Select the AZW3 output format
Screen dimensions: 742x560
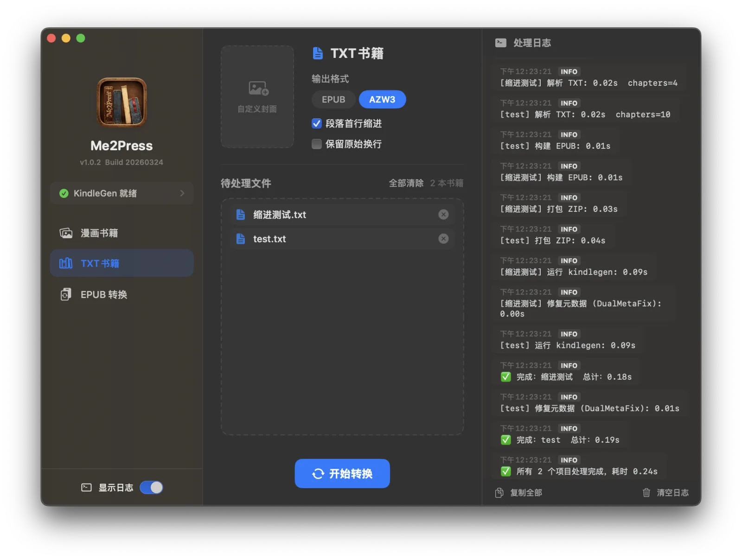382,100
